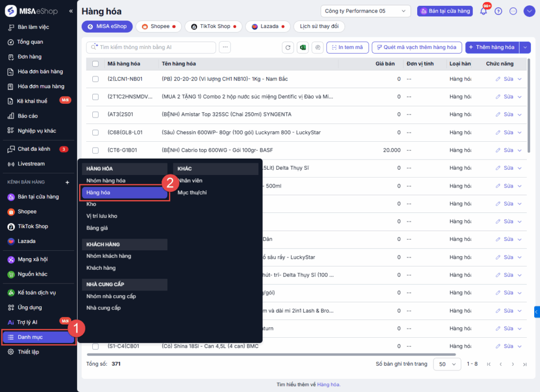This screenshot has height=392, width=540.
Task: Check the row for (2(LCN1-NB01
Action: coord(95,79)
